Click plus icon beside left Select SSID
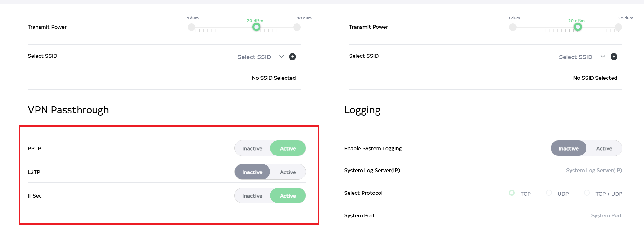The height and width of the screenshot is (251, 644). tap(292, 57)
